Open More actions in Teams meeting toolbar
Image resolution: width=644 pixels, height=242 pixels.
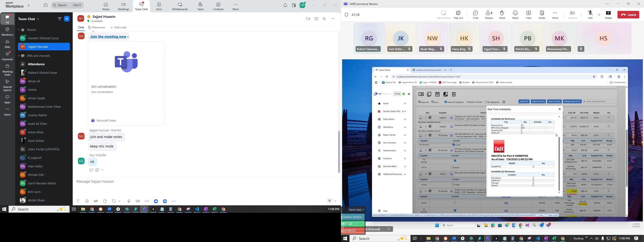tap(555, 15)
